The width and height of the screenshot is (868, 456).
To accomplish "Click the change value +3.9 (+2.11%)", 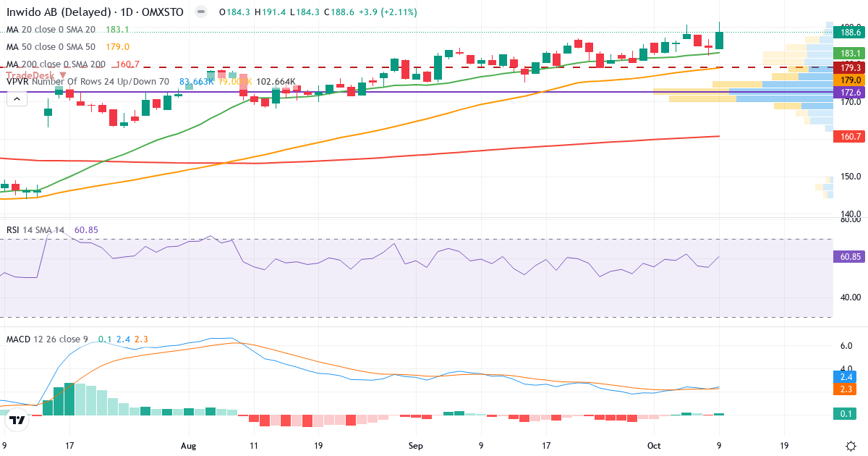I will [x=387, y=12].
